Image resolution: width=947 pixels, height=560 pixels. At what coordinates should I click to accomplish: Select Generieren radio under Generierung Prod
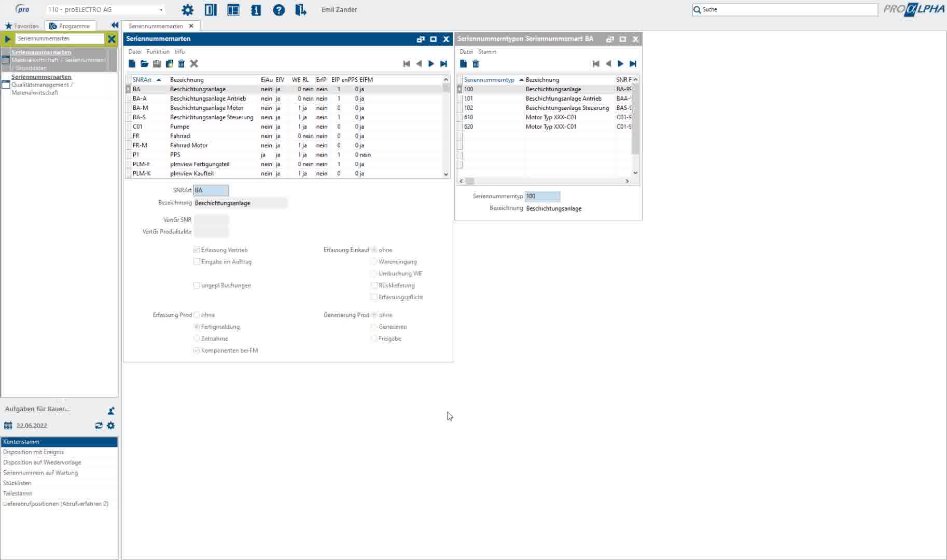pyautogui.click(x=374, y=327)
